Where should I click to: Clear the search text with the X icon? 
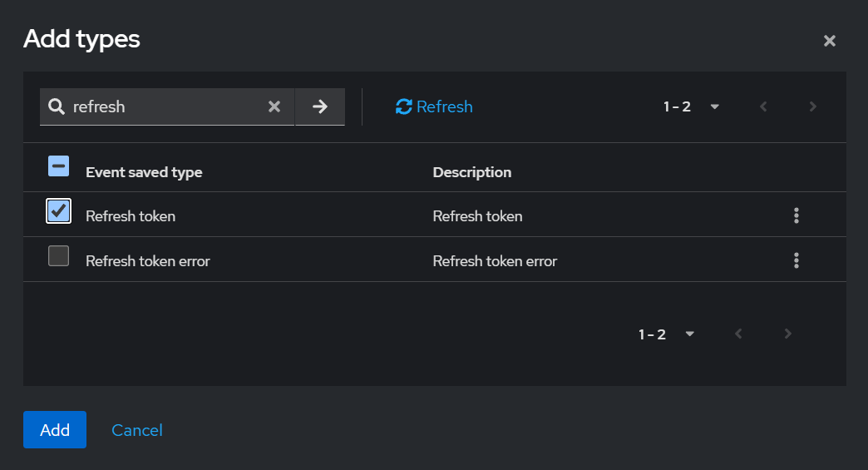pyautogui.click(x=274, y=106)
